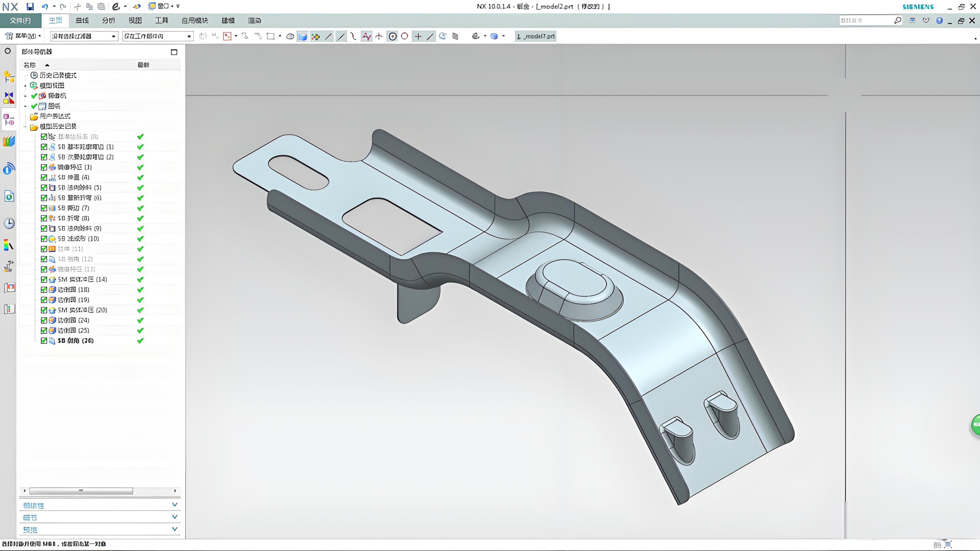Open the Assembly Navigator in the resource bar

(9, 77)
